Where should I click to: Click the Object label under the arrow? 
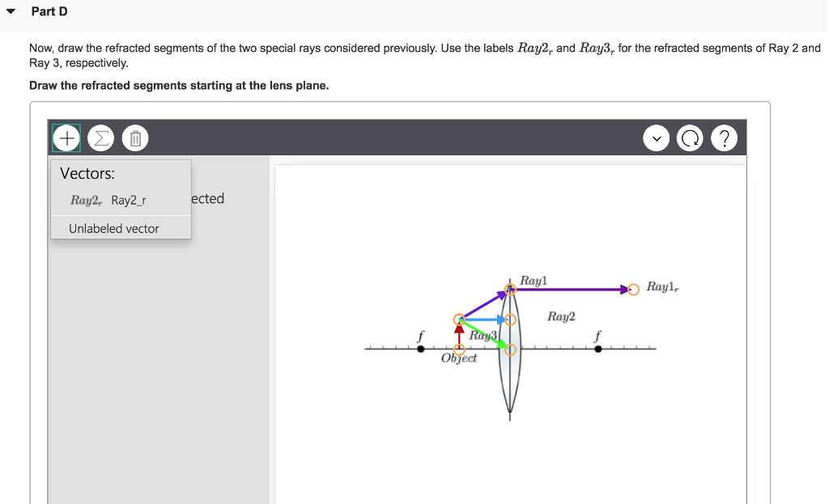459,358
